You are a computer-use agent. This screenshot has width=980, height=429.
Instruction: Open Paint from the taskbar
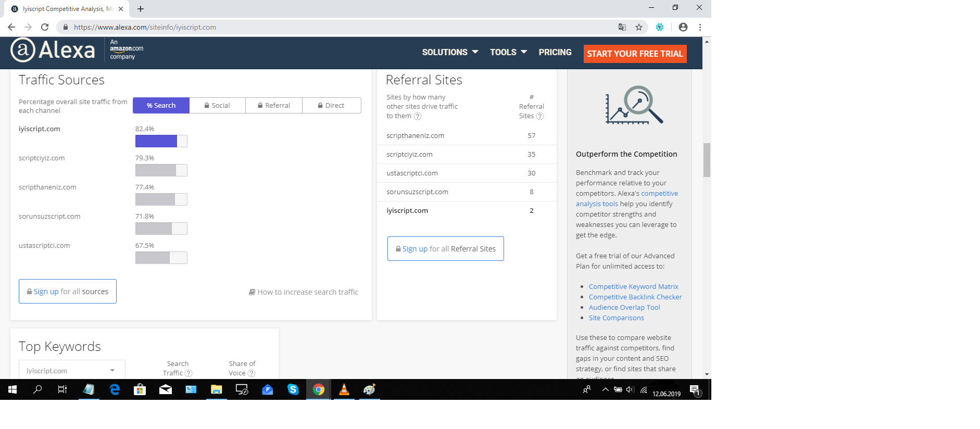click(370, 389)
